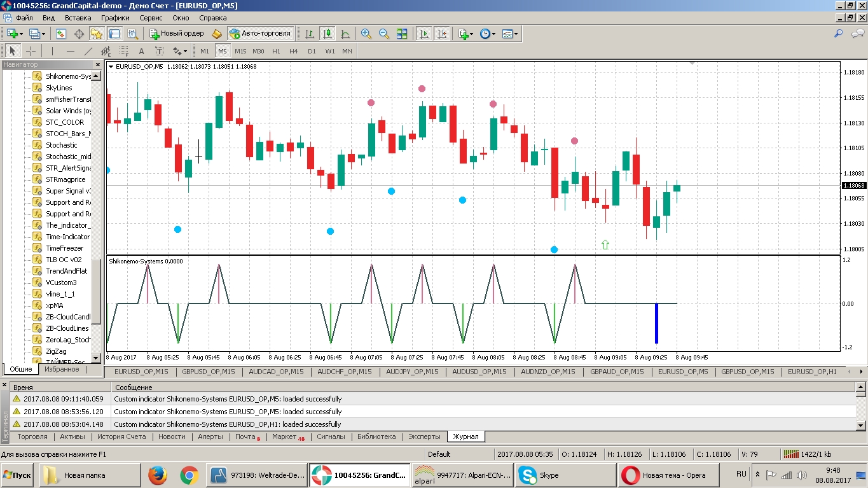
Task: Toggle the Авто-торговля button
Action: 260,34
